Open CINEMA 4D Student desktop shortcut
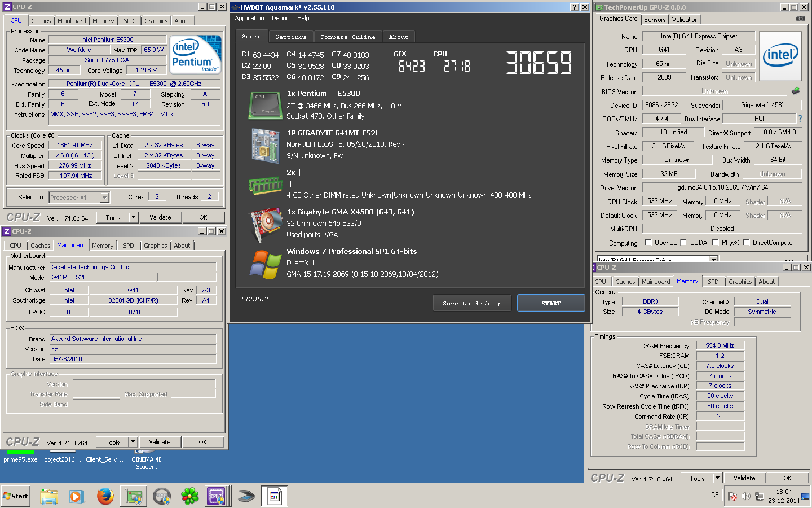This screenshot has height=508, width=812. [147, 460]
